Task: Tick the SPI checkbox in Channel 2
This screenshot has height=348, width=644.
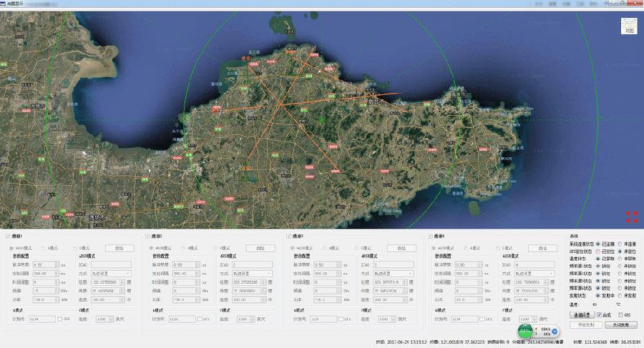Action: pyautogui.click(x=200, y=319)
